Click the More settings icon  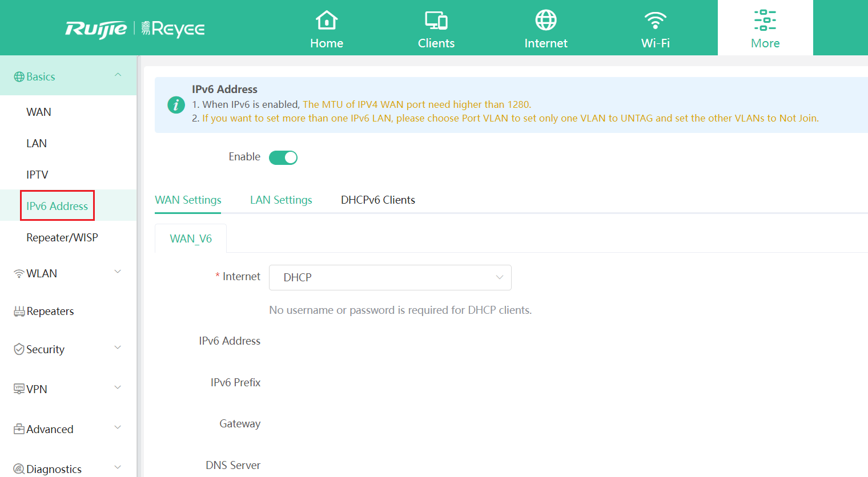click(x=765, y=21)
